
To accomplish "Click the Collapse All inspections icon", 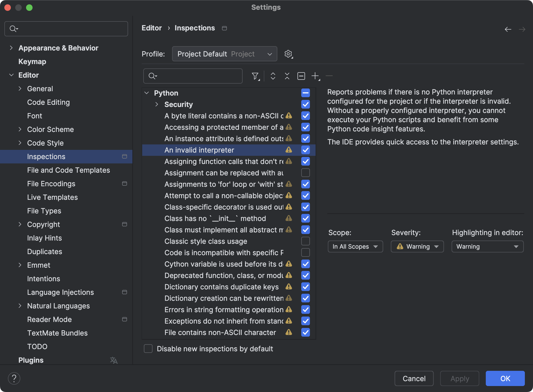I will (x=287, y=76).
